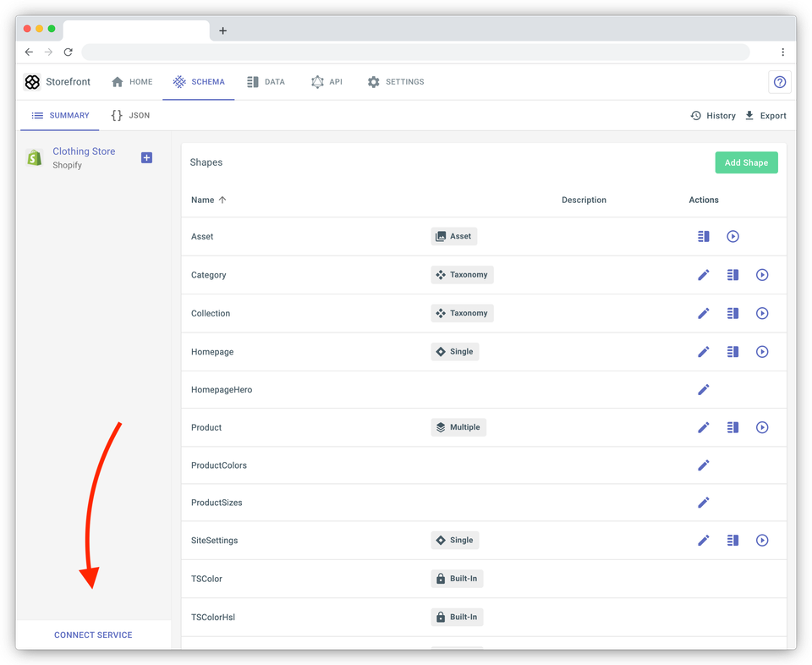Go to the API tab
The height and width of the screenshot is (665, 812).
[x=326, y=82]
